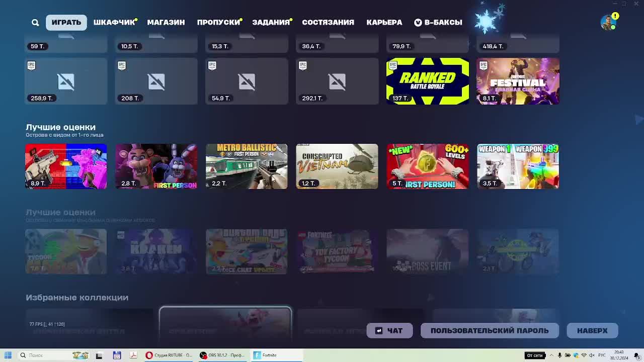Open the ПРОПУСКИ tab
This screenshot has width=644, height=362.
(218, 22)
